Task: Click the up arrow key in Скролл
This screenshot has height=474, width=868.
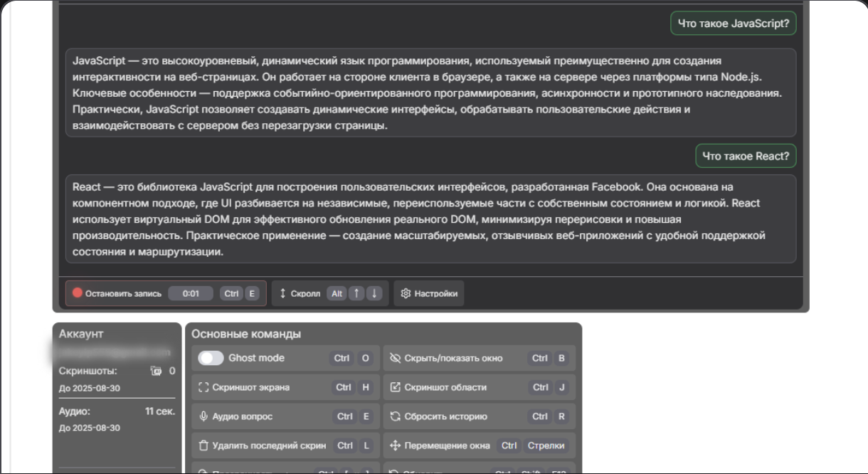Action: 358,293
